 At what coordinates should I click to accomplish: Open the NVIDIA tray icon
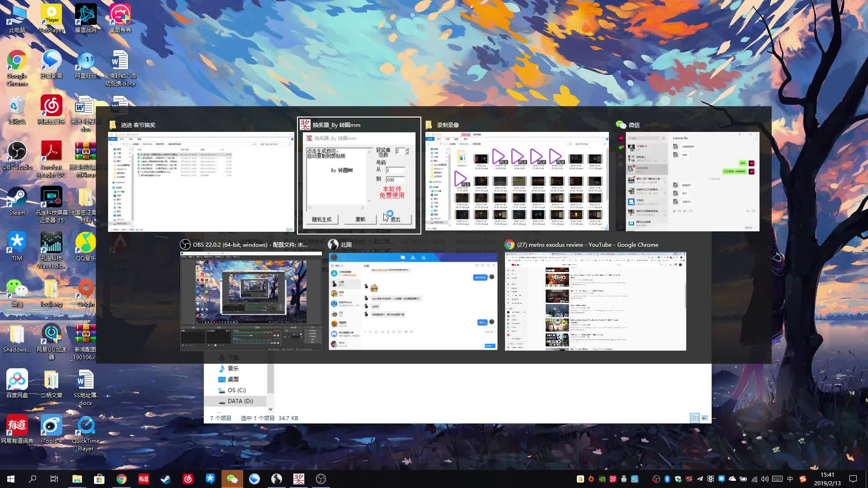(x=602, y=479)
